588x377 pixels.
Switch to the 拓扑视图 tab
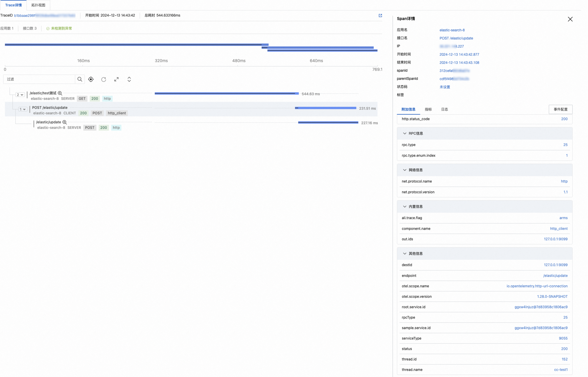38,5
